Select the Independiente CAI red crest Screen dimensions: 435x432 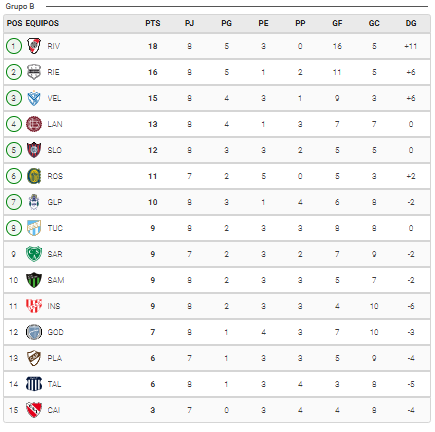point(34,410)
